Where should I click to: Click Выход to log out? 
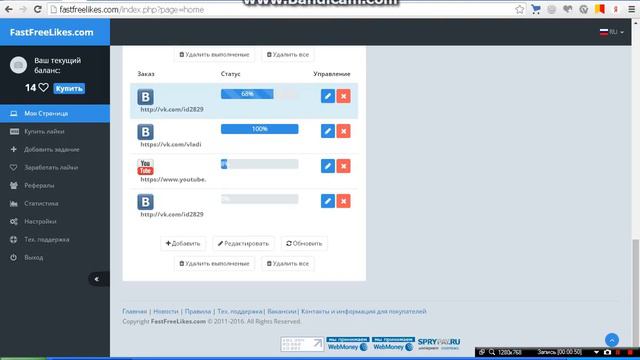coord(55,257)
